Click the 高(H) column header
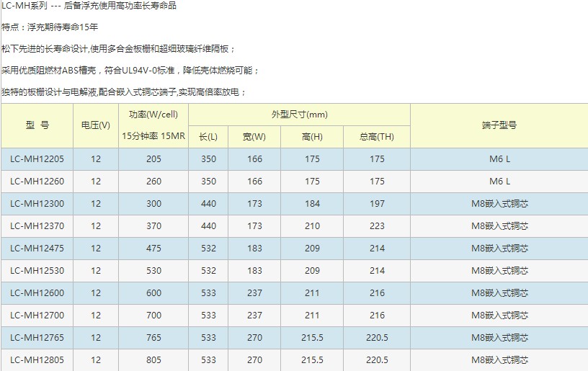The width and height of the screenshot is (588, 371). [x=312, y=137]
